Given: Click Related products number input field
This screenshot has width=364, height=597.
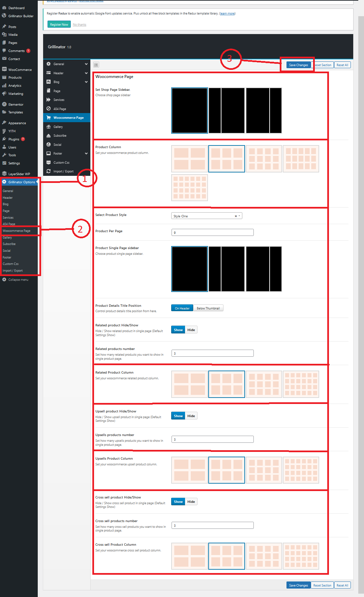Looking at the screenshot, I should 213,353.
